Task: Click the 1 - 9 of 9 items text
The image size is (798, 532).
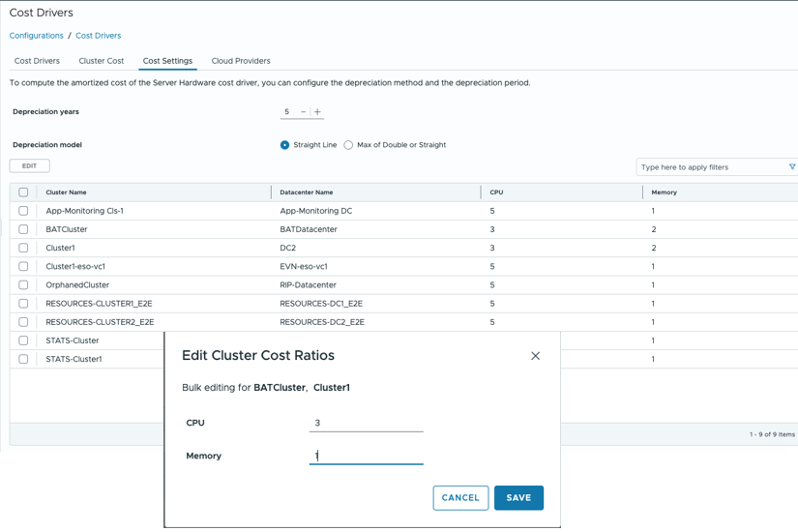Action: coord(772,434)
